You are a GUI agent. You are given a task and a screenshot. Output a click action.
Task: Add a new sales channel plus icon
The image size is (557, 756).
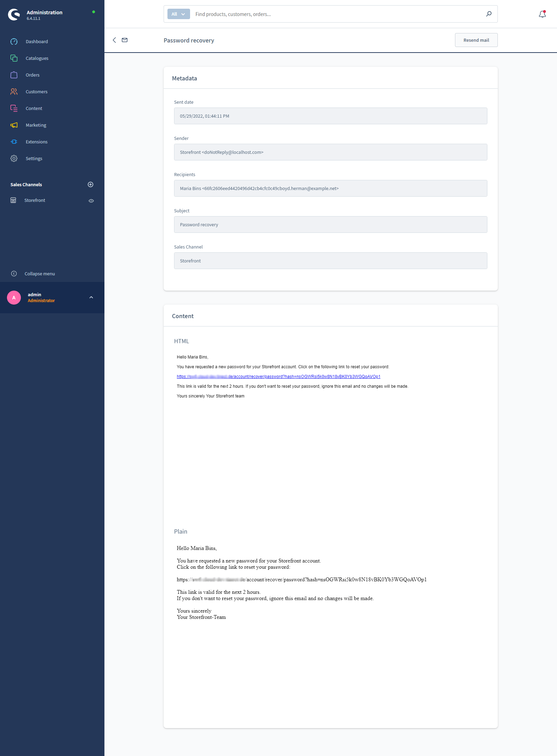[x=91, y=184]
